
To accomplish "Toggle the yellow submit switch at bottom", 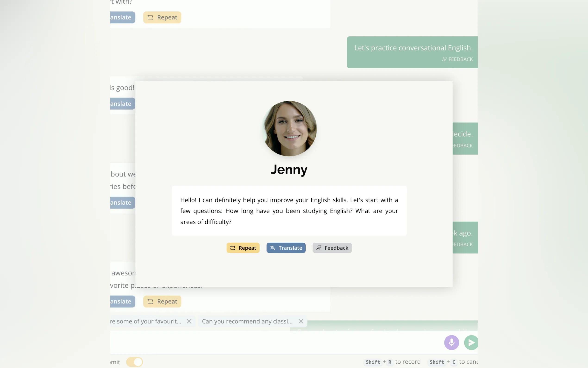I will (x=134, y=362).
